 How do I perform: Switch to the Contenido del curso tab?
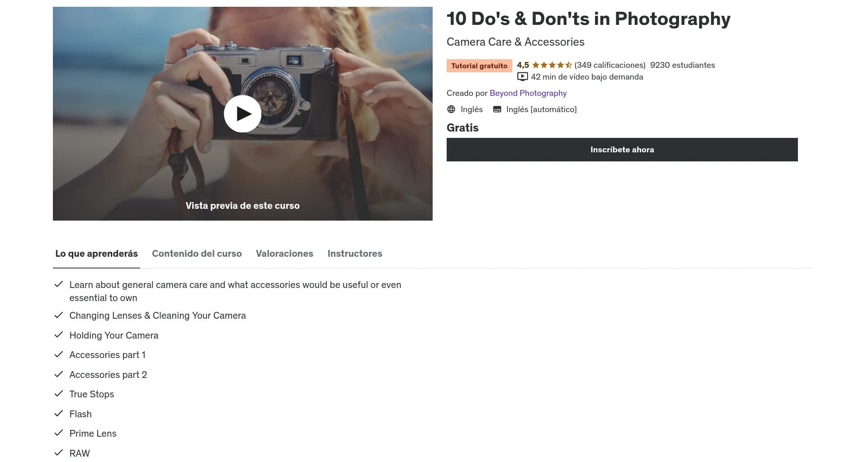click(197, 254)
